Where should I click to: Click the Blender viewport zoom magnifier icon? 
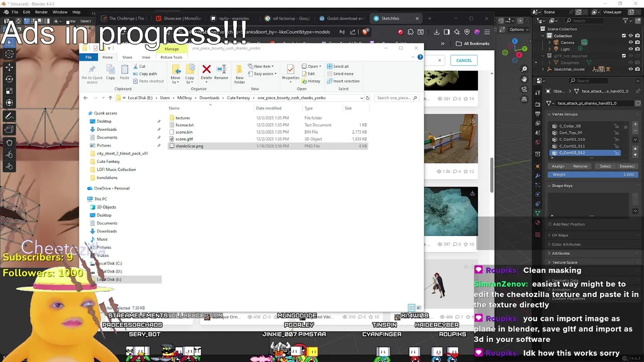click(524, 69)
